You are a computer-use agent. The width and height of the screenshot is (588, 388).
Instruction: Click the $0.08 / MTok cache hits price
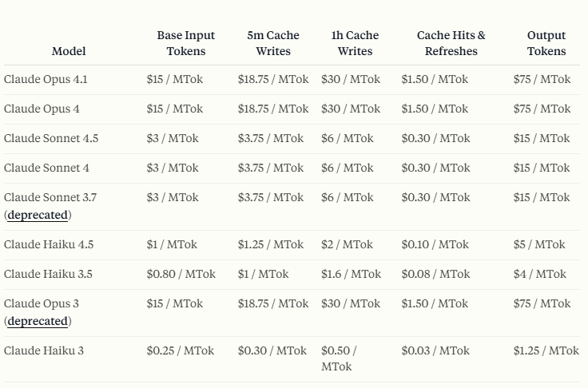435,274
